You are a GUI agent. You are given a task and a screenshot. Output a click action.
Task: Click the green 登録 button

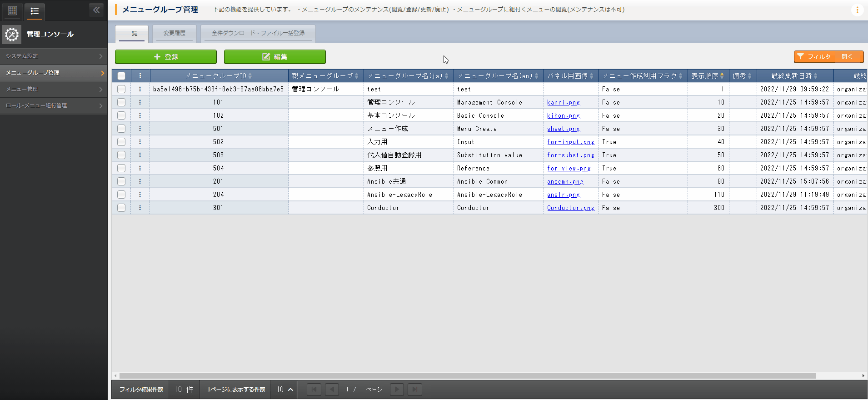(166, 57)
